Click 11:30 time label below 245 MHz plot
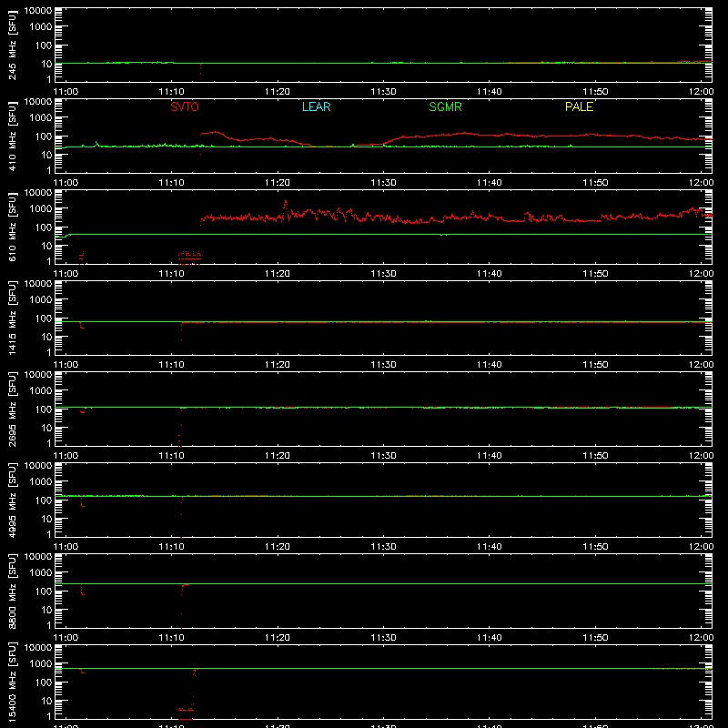 coord(383,92)
